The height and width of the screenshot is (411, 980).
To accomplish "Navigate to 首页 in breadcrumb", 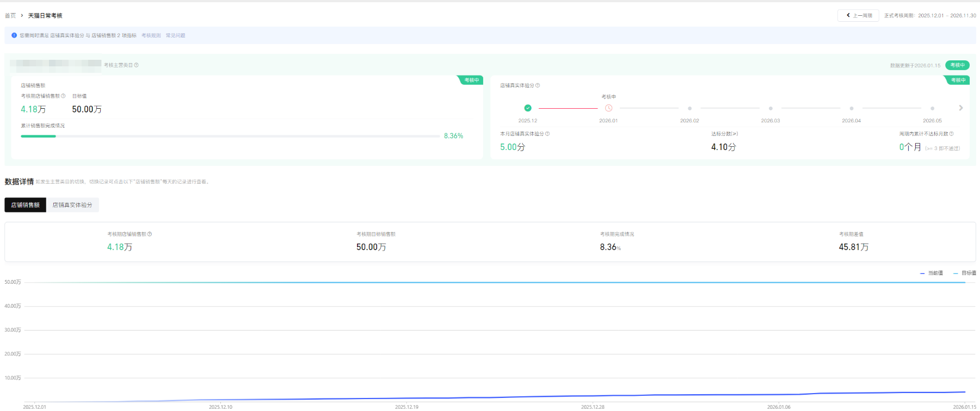I will coord(10,16).
